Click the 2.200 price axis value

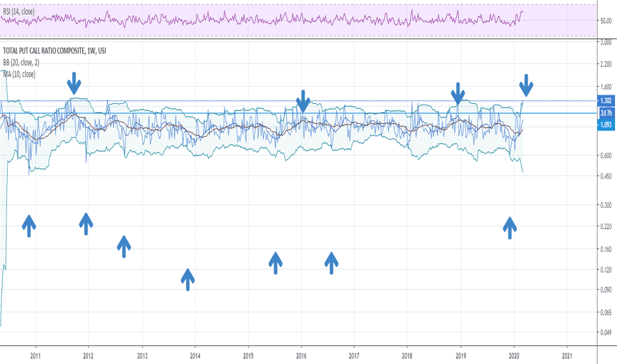click(606, 64)
